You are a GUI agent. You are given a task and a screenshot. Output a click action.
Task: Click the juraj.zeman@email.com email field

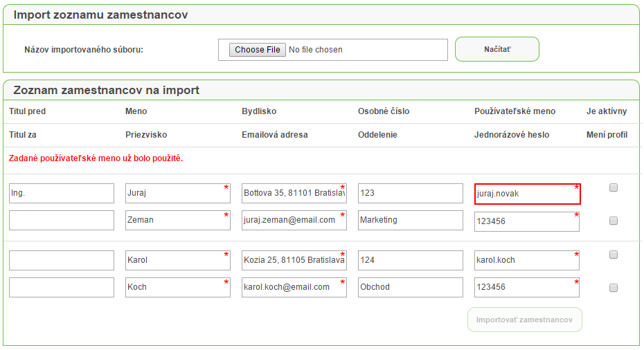(x=294, y=221)
